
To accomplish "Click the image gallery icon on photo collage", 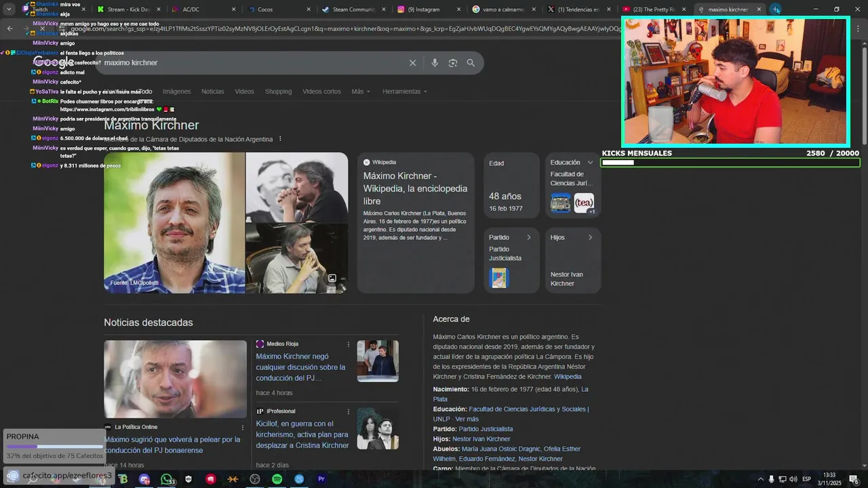I will 332,279.
